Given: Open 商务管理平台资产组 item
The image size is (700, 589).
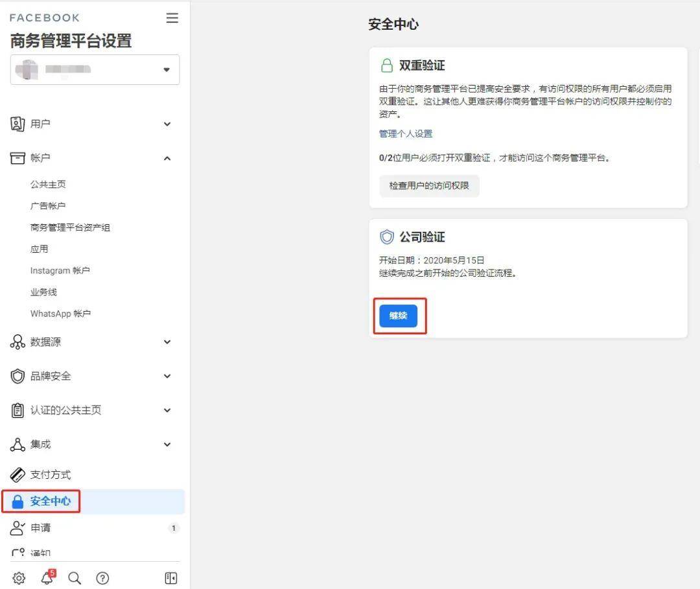Looking at the screenshot, I should pyautogui.click(x=70, y=227).
